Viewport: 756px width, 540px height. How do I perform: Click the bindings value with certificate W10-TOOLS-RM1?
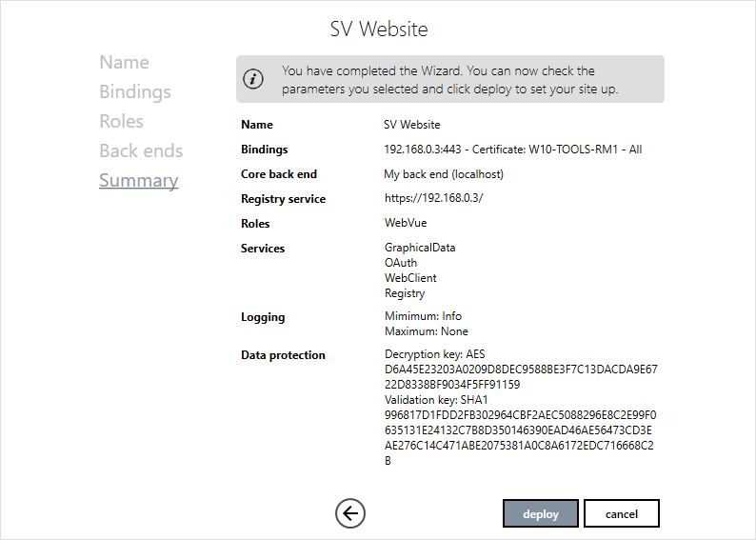coord(512,150)
